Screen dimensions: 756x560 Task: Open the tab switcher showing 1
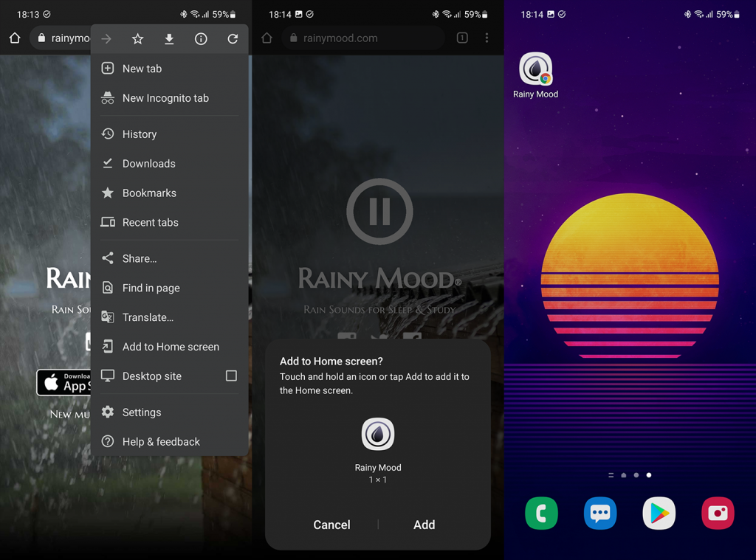(x=462, y=38)
